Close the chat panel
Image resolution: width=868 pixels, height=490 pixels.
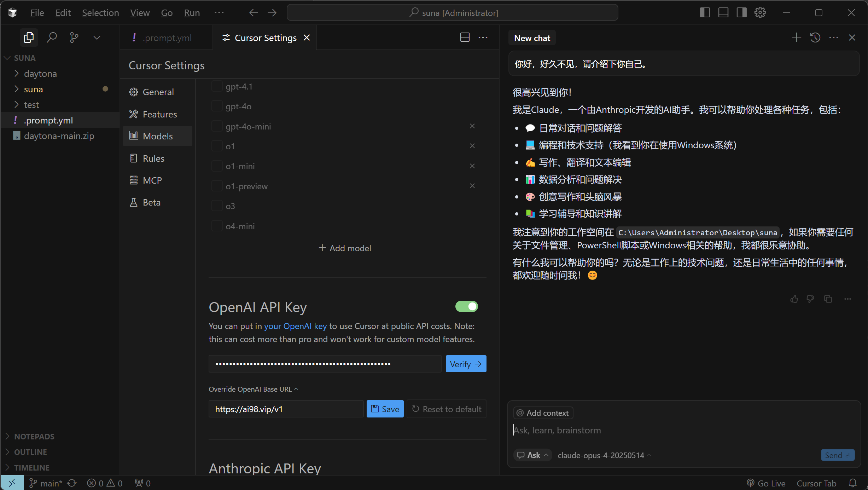[852, 38]
